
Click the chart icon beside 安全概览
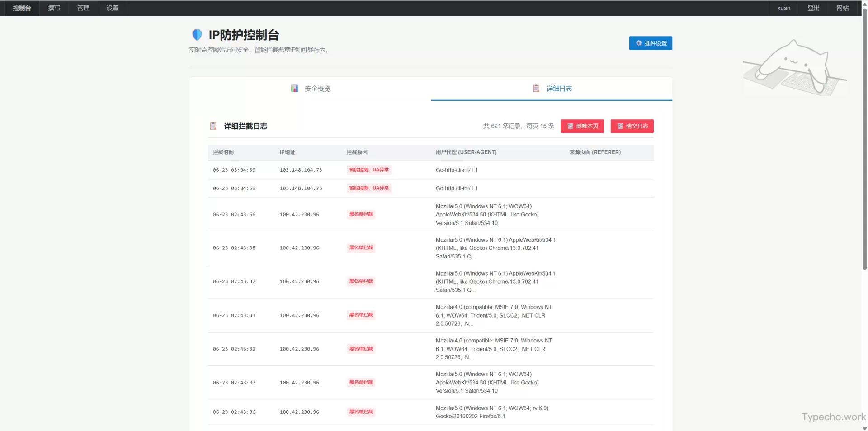point(294,89)
